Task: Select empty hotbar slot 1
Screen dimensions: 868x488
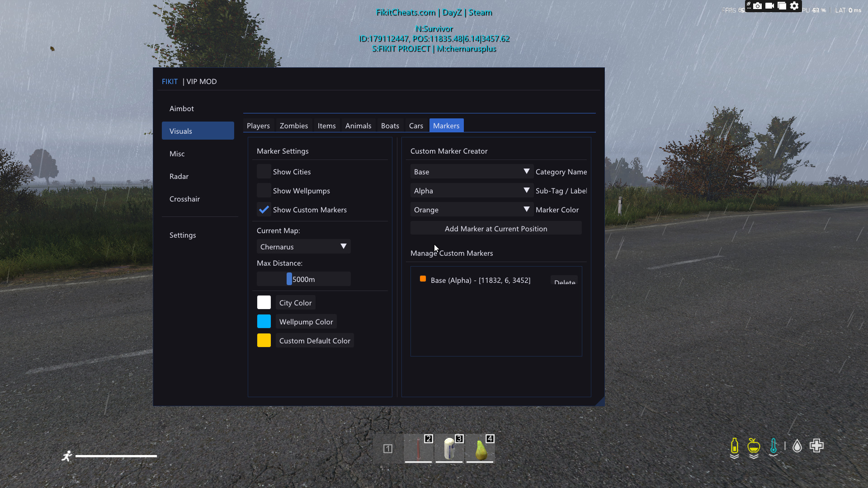Action: tap(388, 449)
